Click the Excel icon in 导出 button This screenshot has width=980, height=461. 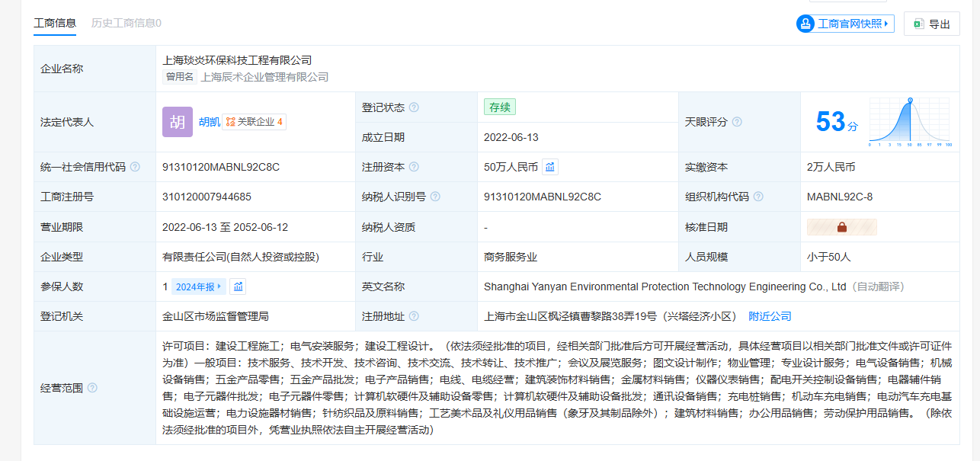coord(919,24)
